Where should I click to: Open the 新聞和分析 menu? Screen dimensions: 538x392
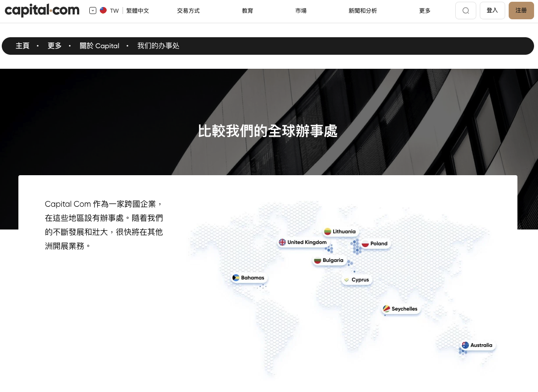[x=363, y=11]
